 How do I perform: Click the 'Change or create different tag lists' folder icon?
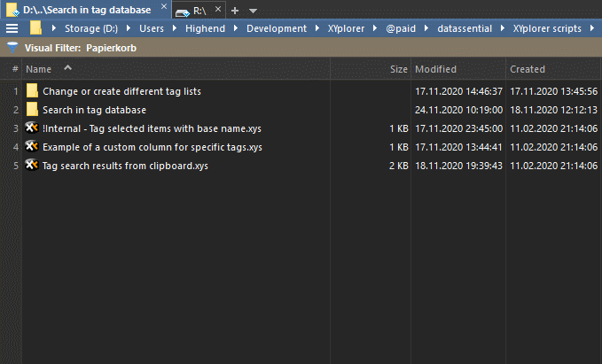coord(32,90)
